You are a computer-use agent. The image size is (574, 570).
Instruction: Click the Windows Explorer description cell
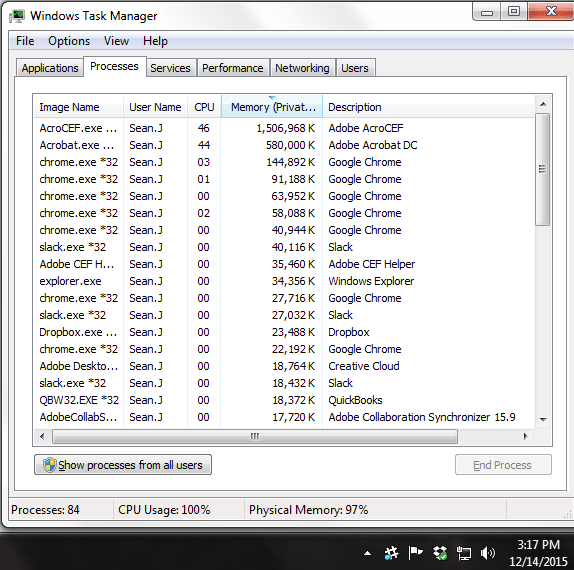pos(371,281)
